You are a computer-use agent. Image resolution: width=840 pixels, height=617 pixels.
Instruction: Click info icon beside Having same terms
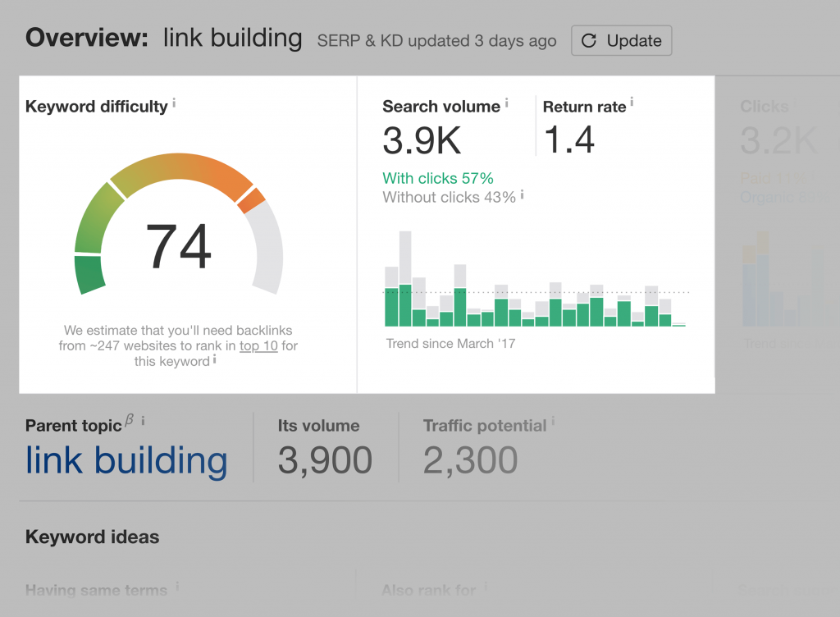[x=177, y=587]
